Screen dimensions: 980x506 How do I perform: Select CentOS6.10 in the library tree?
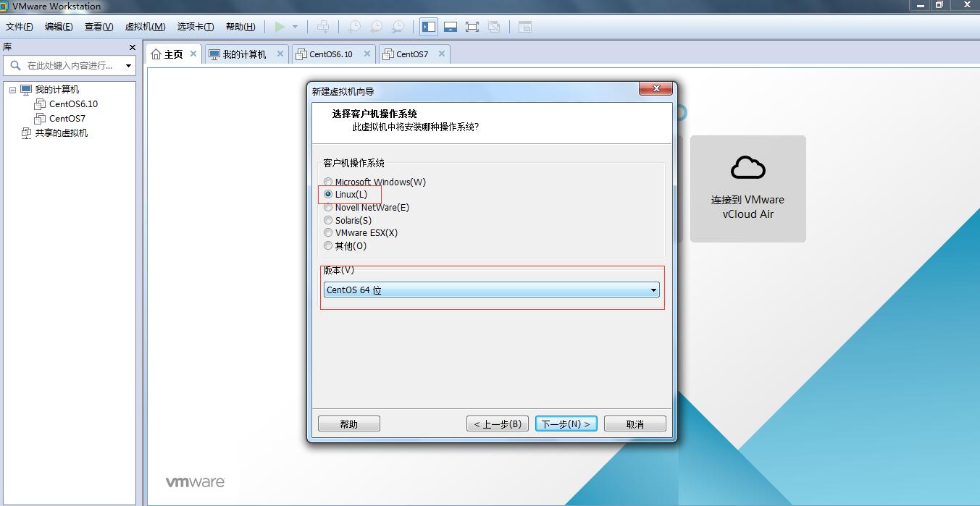coord(73,104)
